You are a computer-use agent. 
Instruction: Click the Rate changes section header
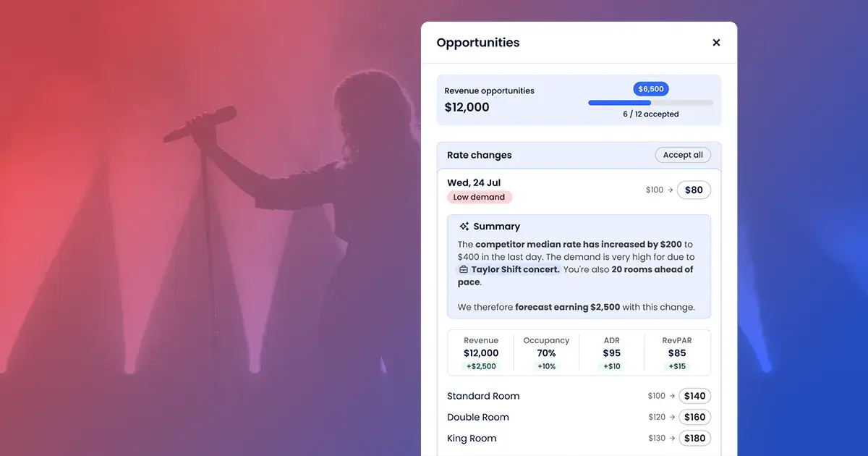pos(480,155)
